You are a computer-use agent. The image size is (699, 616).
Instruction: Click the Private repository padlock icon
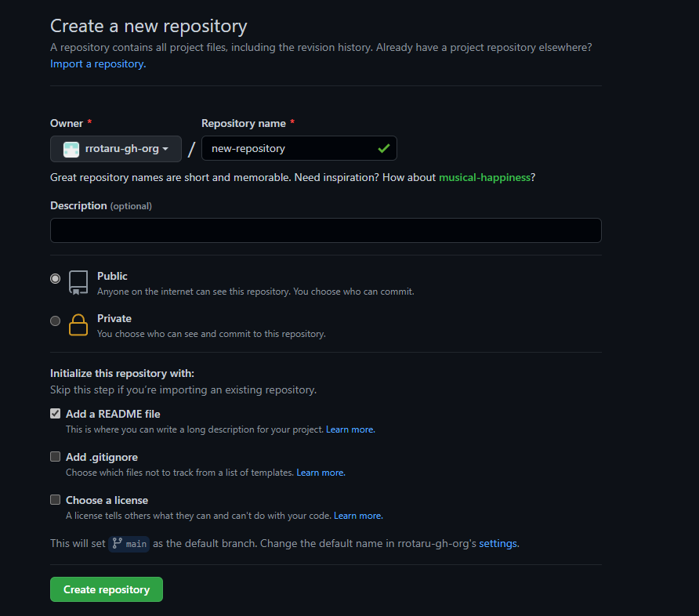click(78, 324)
